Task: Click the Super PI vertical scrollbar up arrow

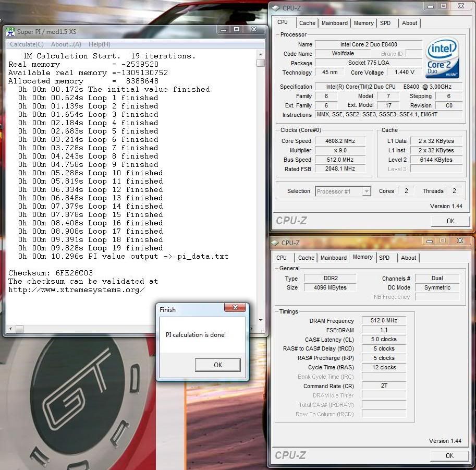Action: [261, 54]
